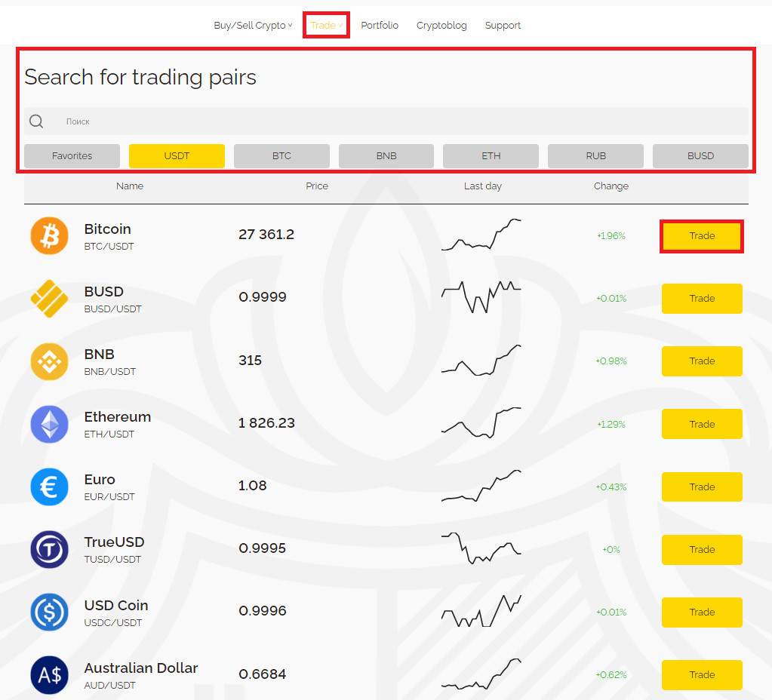Click the Bitcoin coin icon
The image size is (772, 700).
click(x=49, y=236)
